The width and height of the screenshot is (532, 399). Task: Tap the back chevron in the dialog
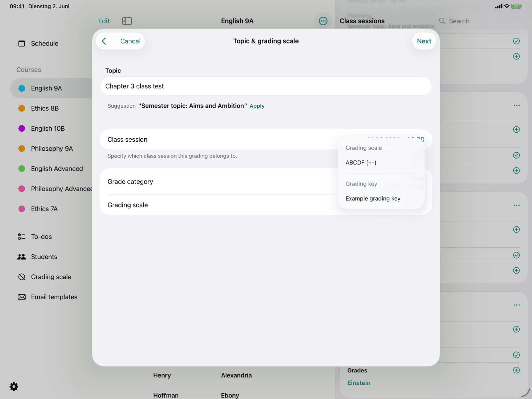[104, 41]
